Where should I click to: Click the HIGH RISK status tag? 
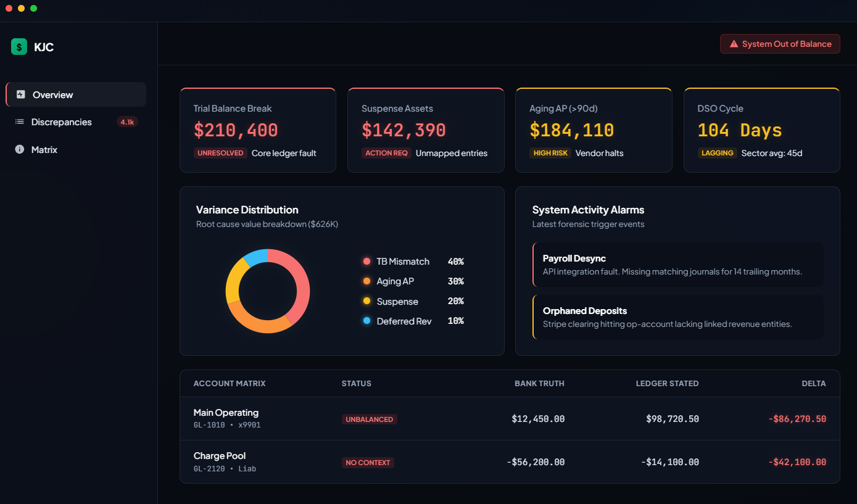click(x=550, y=153)
